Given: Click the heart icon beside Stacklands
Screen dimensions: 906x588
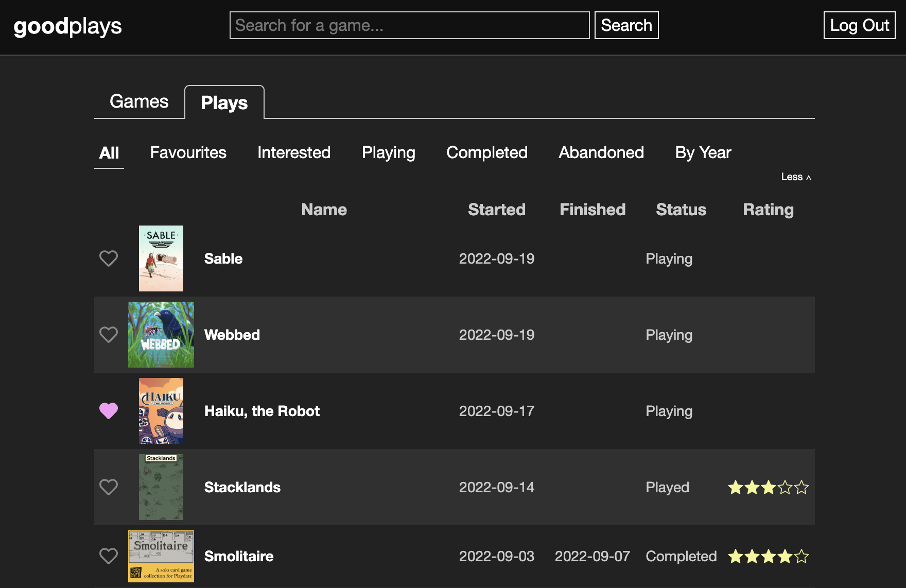Looking at the screenshot, I should click(x=109, y=487).
